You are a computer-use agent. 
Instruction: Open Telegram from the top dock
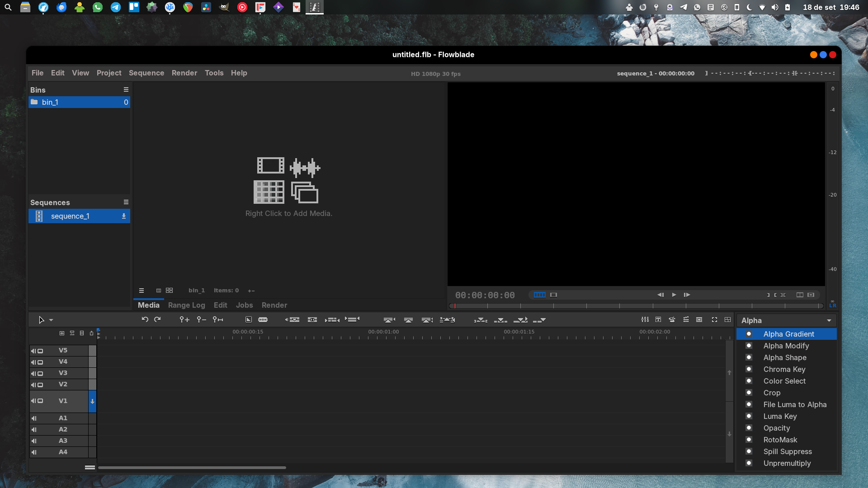[x=116, y=7]
